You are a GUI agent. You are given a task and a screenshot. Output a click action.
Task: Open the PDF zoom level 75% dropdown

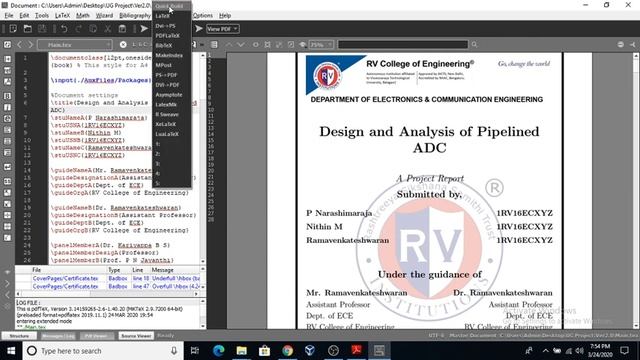[321, 44]
